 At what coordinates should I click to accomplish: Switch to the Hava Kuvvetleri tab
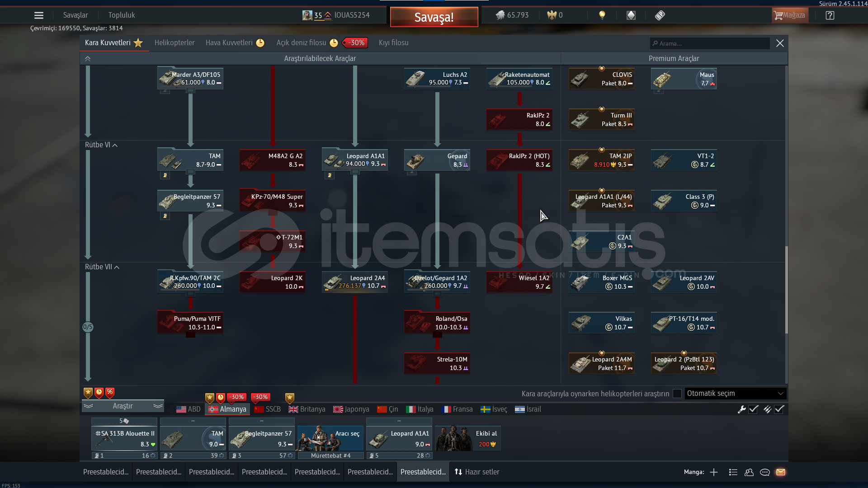coord(235,43)
